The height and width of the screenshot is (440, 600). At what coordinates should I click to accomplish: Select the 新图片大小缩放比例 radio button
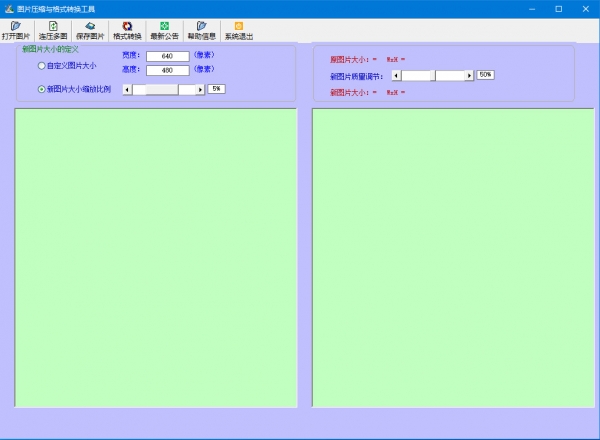pyautogui.click(x=41, y=89)
